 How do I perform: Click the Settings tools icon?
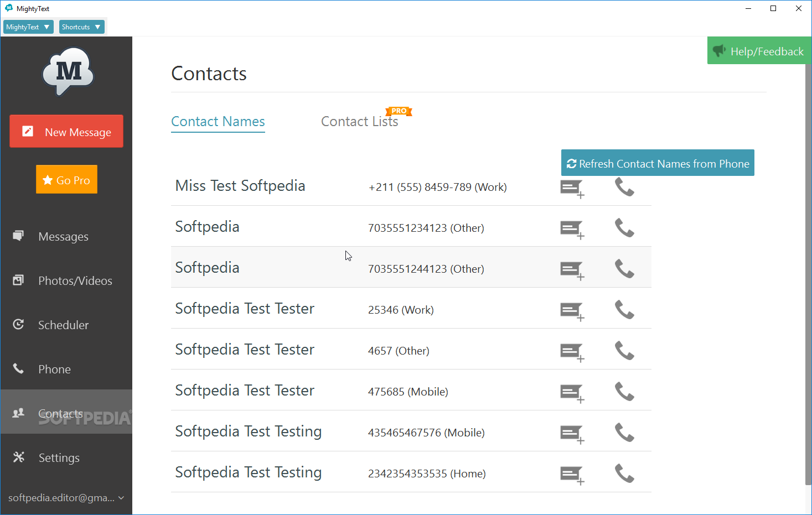click(x=18, y=457)
